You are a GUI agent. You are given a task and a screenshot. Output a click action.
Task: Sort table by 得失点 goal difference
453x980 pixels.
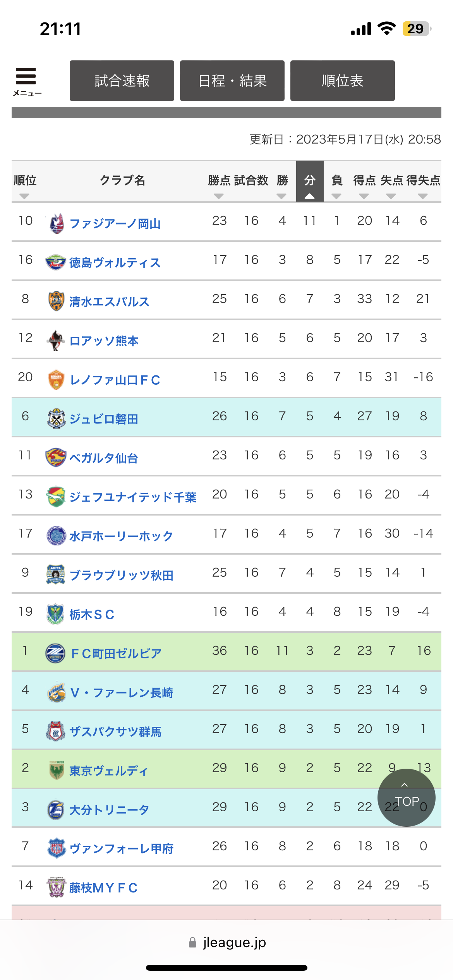coord(423,196)
